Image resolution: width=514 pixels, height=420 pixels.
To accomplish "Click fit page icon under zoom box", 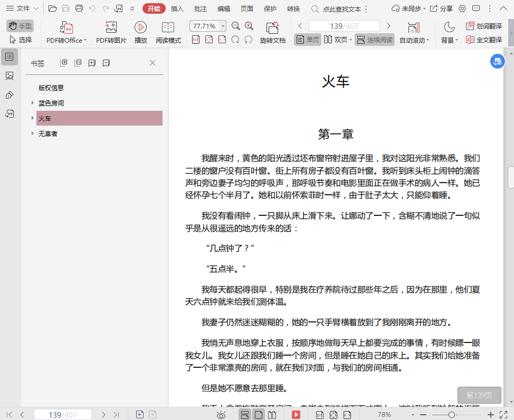I will tap(209, 40).
